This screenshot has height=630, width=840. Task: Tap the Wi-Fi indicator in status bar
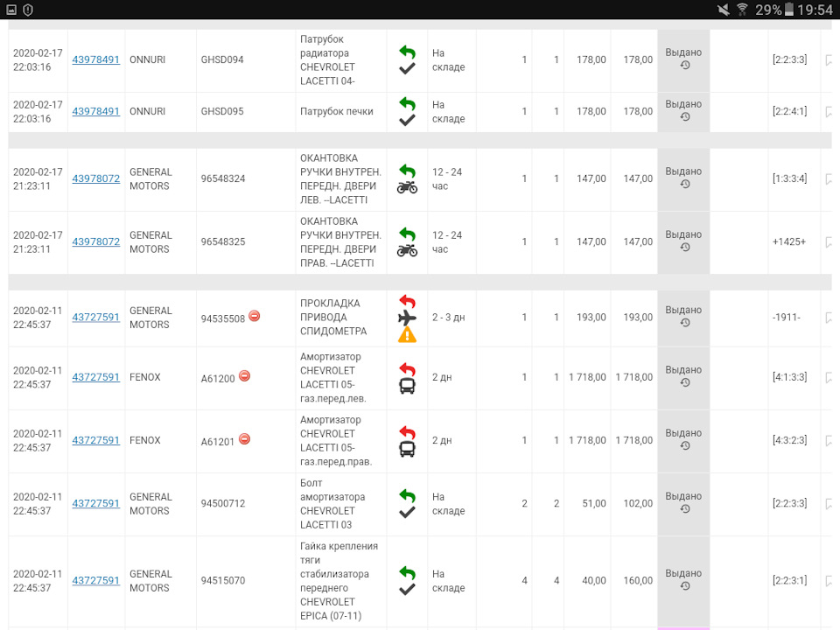click(743, 10)
